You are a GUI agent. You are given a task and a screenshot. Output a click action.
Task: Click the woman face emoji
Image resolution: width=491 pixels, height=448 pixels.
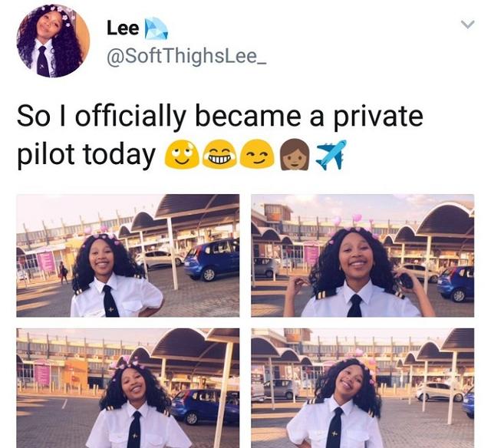pos(295,155)
